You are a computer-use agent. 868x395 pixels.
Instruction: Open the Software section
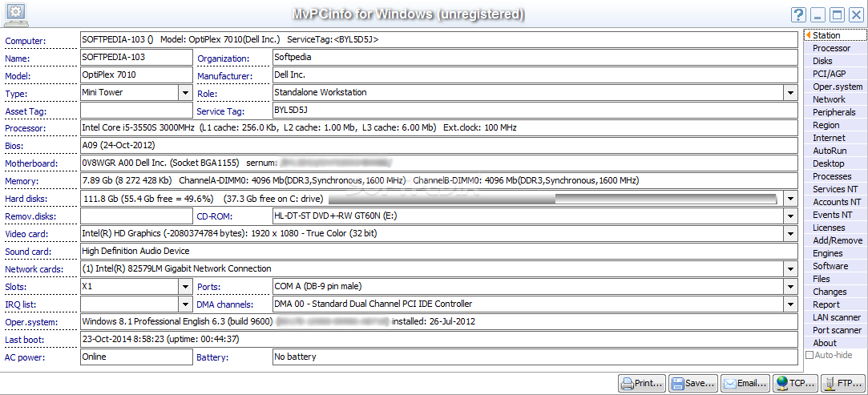click(x=835, y=266)
